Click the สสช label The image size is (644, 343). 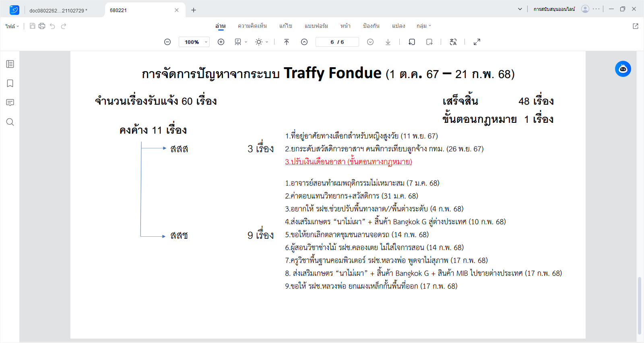179,235
